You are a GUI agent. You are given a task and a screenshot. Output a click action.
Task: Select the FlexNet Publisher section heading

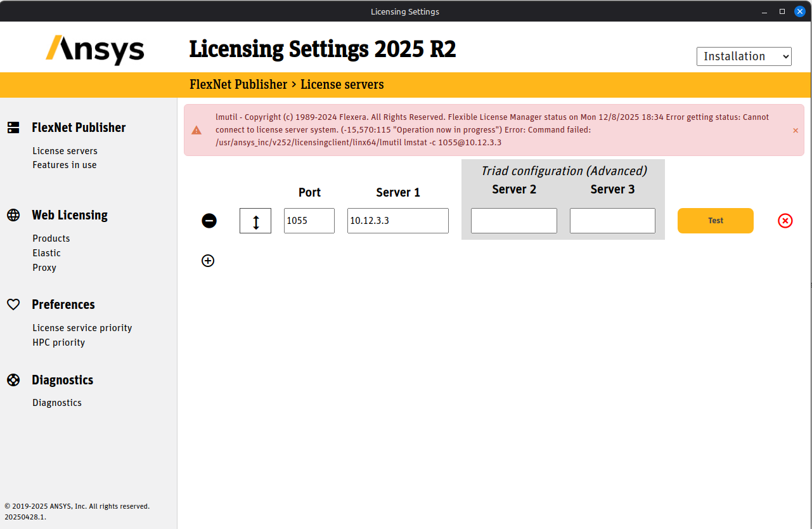79,127
